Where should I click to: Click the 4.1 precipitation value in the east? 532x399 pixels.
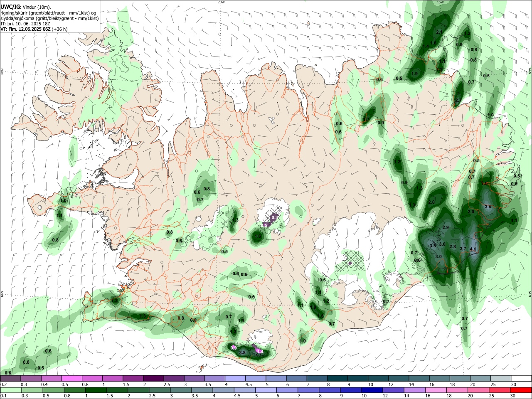[473, 249]
